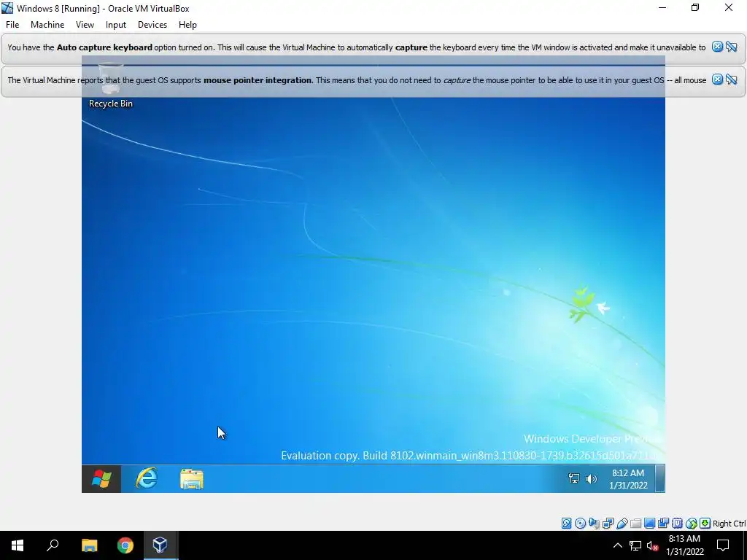Click the network adapters status icon

pyautogui.click(x=608, y=524)
